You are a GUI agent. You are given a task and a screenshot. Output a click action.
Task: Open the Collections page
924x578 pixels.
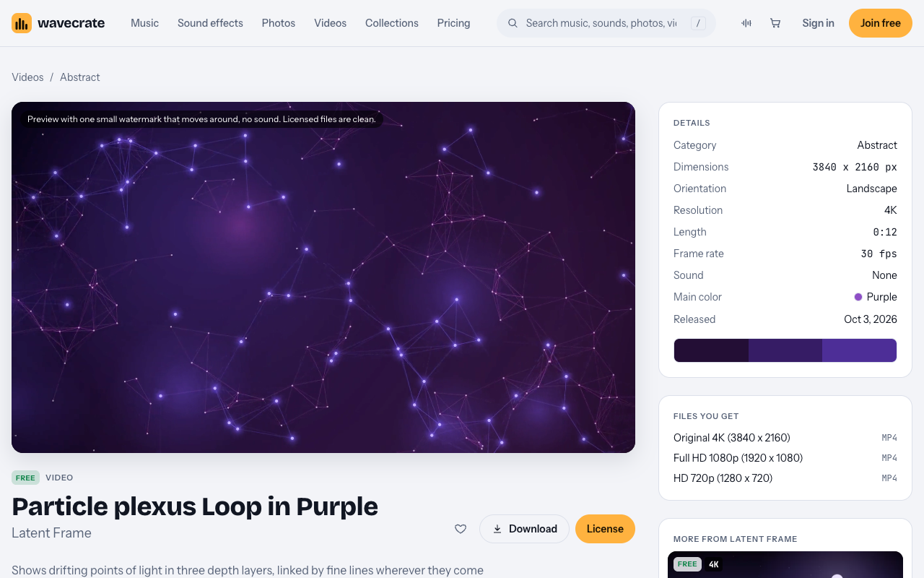pos(392,23)
